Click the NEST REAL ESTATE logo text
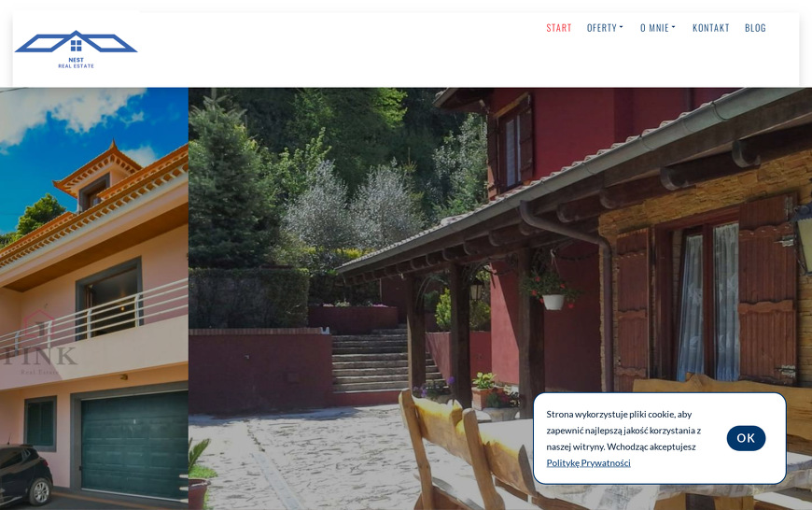Screen dimensions: 812x510 77,63
